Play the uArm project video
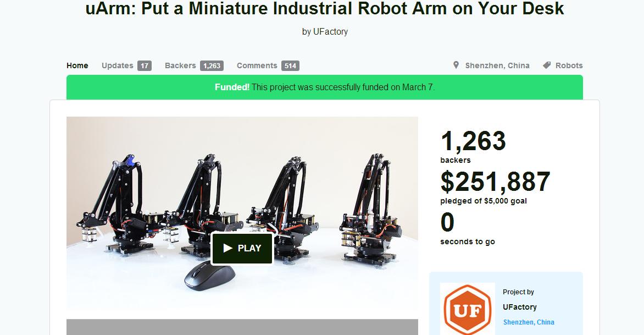This screenshot has width=644, height=335. (242, 248)
